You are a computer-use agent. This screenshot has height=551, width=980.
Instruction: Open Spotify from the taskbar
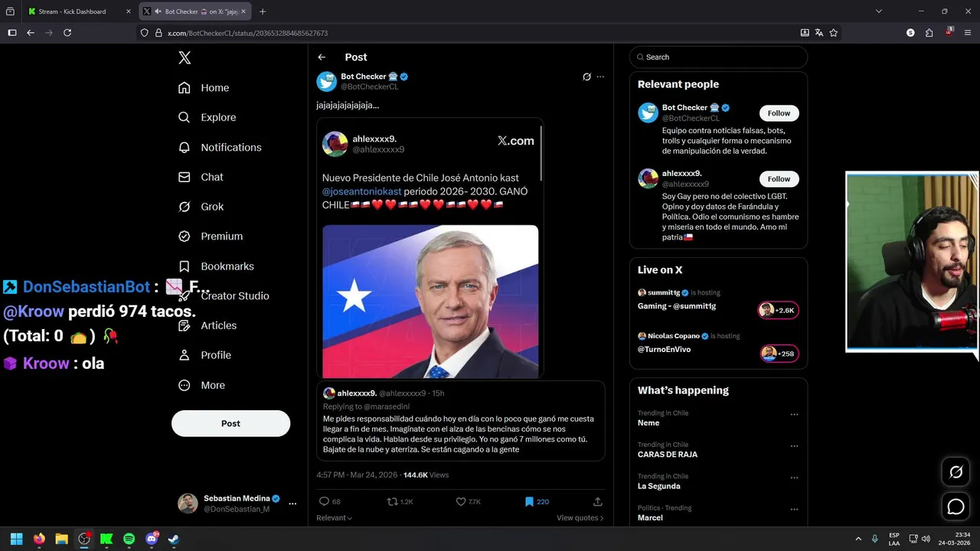coord(129,539)
